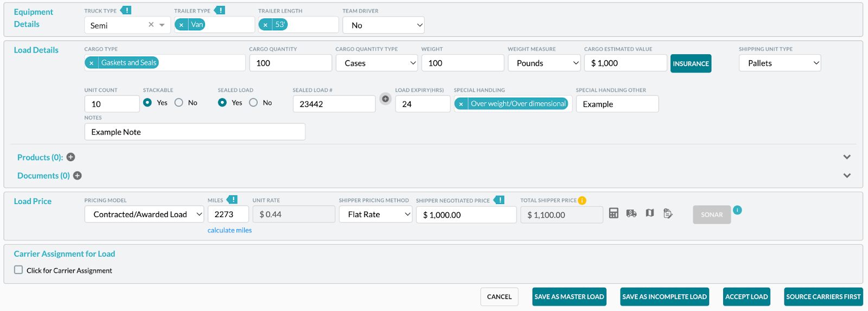
Task: Remove the Van trailer type tag
Action: click(181, 24)
